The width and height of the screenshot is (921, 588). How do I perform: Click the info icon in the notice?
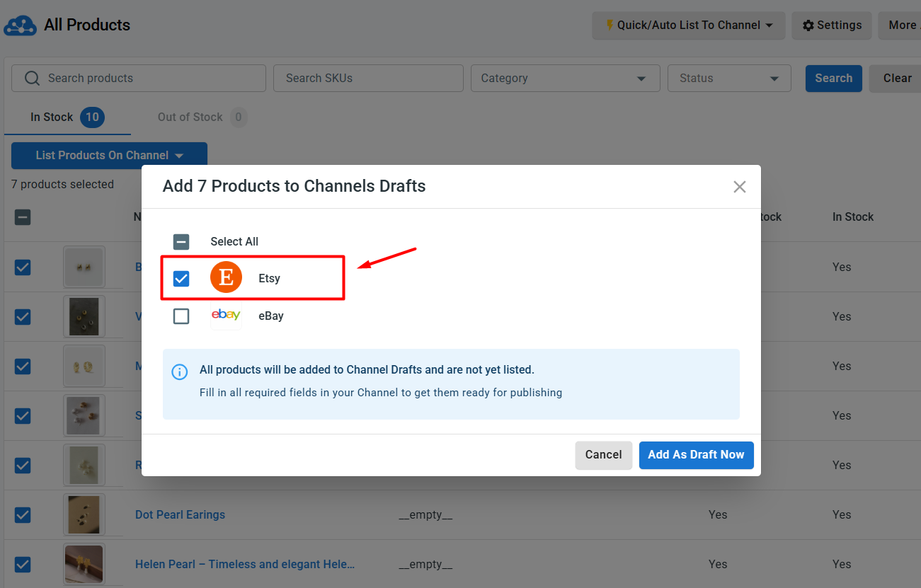pos(180,371)
